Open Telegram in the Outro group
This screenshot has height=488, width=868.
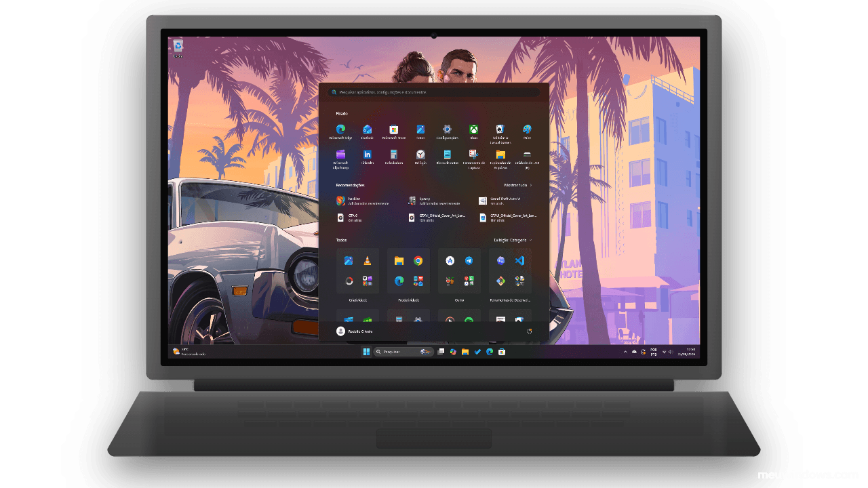tap(469, 261)
